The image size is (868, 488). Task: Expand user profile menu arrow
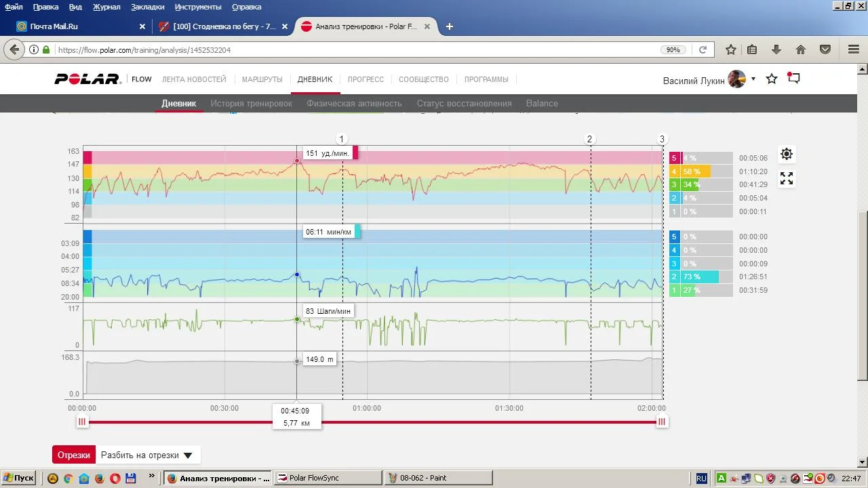(x=753, y=79)
